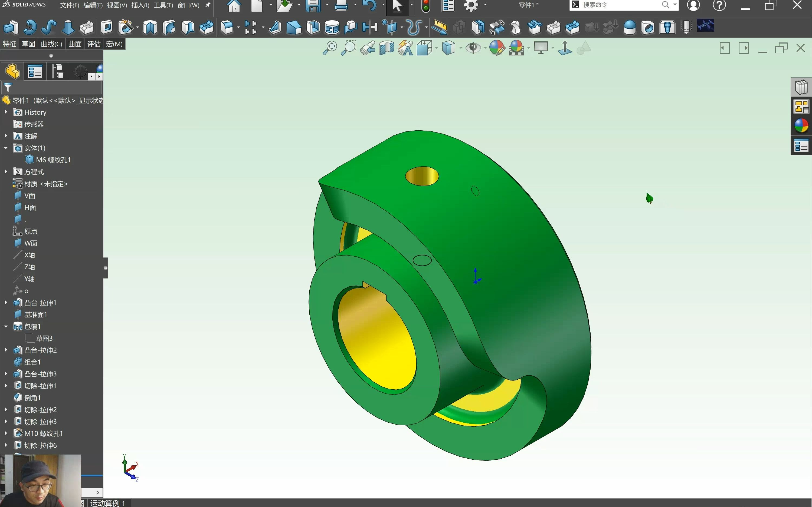The image size is (812, 507).
Task: Switch to the 曲面 tab
Action: [x=74, y=44]
